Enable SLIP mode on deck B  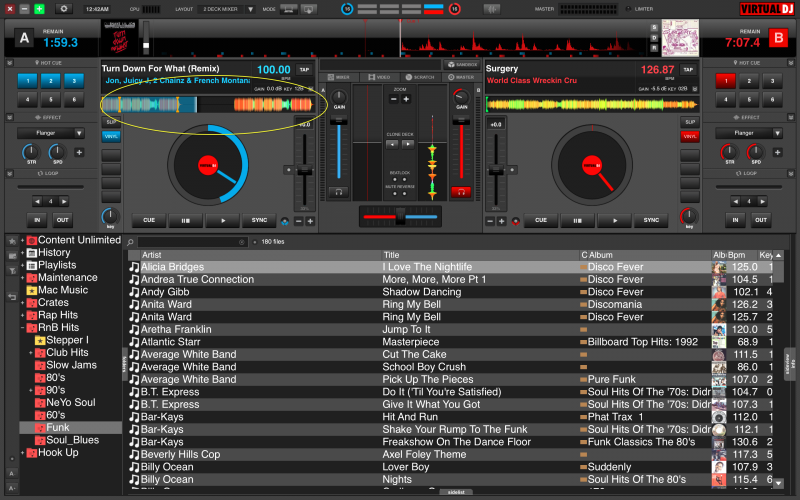pos(689,122)
